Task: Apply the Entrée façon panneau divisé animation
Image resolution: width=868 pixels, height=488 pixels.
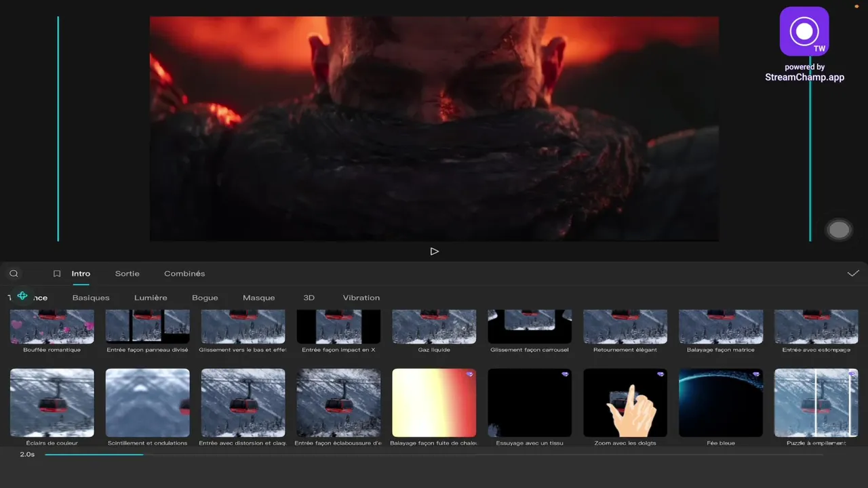Action: pos(148,327)
